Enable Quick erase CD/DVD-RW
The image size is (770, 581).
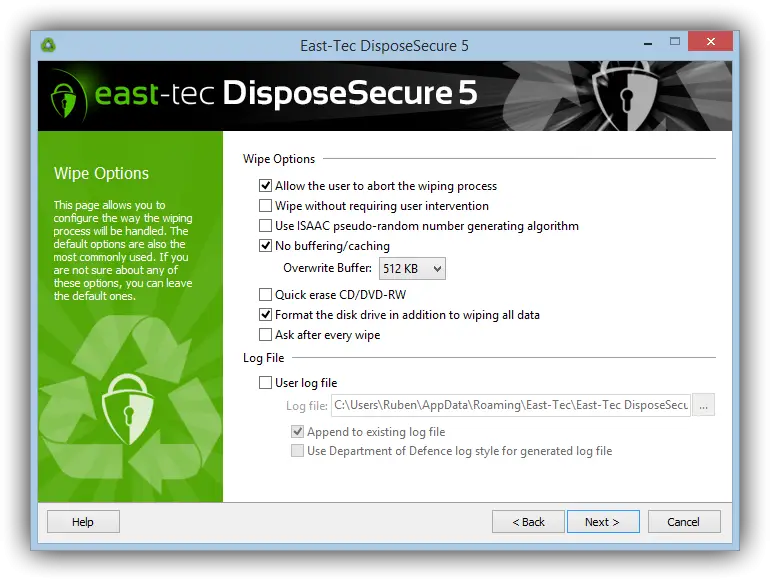pos(265,295)
